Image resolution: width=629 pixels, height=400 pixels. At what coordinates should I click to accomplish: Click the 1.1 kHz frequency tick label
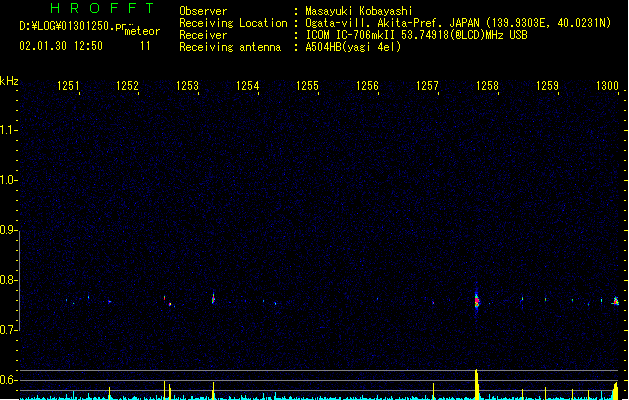point(8,130)
